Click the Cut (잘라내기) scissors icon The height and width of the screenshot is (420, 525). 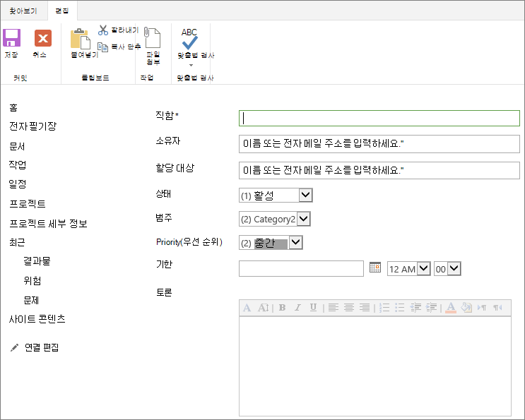tap(102, 30)
